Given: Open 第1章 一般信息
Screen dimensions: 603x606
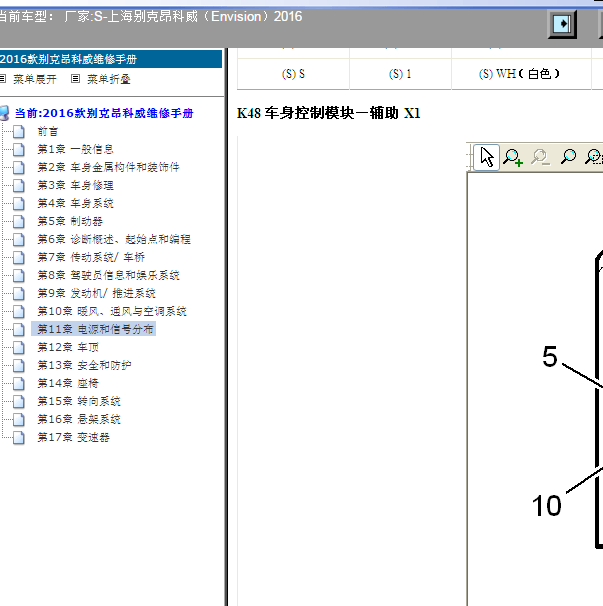Looking at the screenshot, I should point(75,150).
